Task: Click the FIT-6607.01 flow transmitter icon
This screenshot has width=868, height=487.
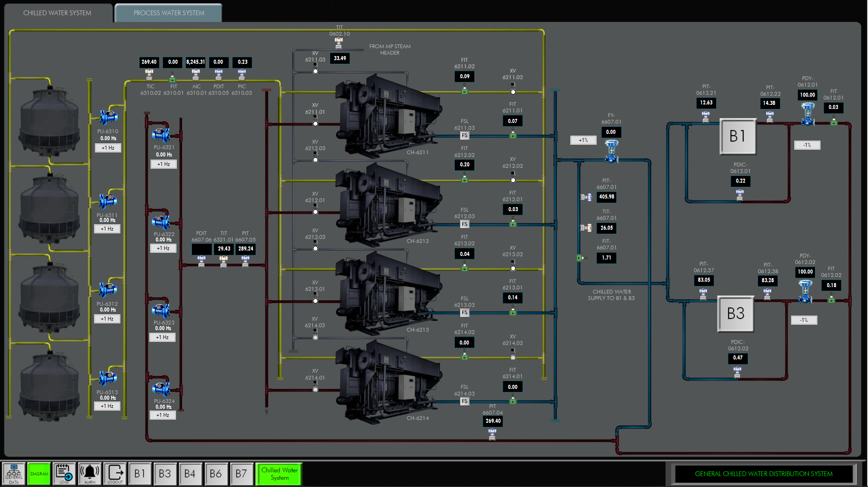Action: [583, 258]
